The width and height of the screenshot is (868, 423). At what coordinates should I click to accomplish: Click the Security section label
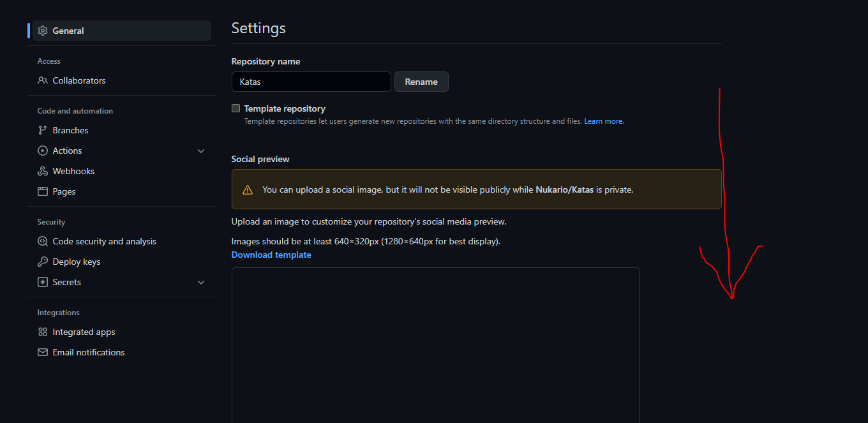tap(51, 222)
